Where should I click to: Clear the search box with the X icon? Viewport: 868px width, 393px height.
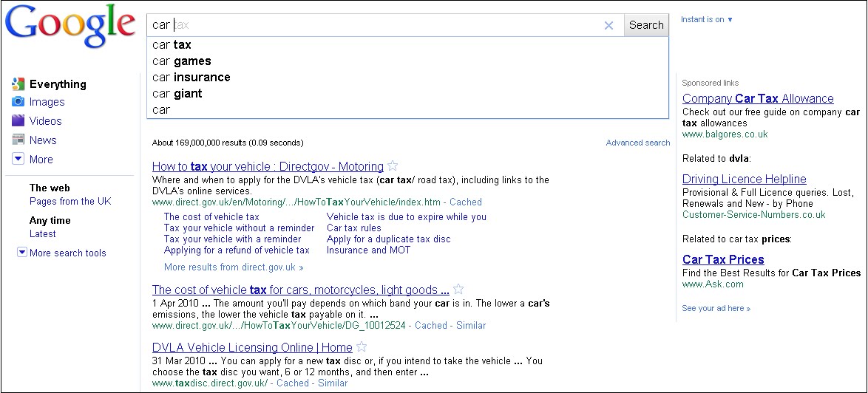coord(608,25)
